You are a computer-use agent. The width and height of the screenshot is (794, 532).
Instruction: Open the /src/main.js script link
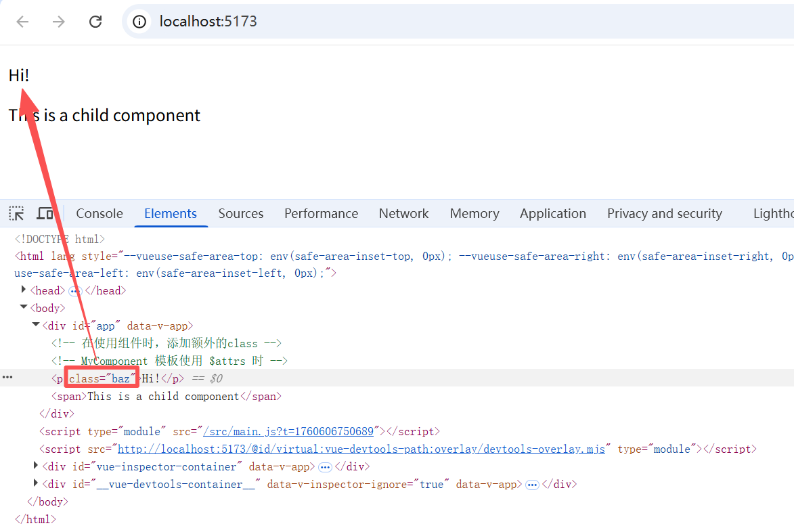[288, 432]
